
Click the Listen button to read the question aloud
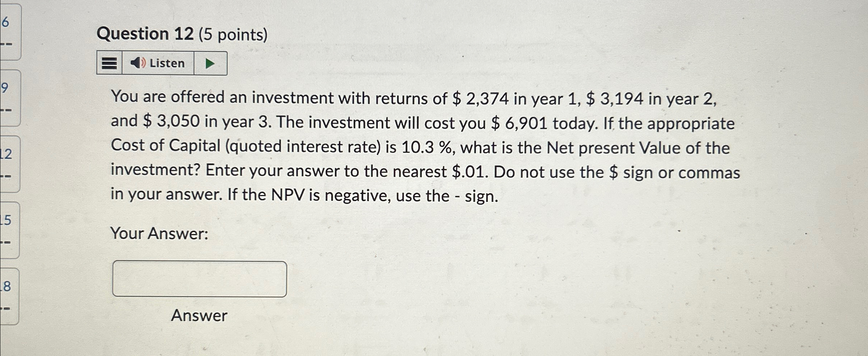click(x=162, y=63)
